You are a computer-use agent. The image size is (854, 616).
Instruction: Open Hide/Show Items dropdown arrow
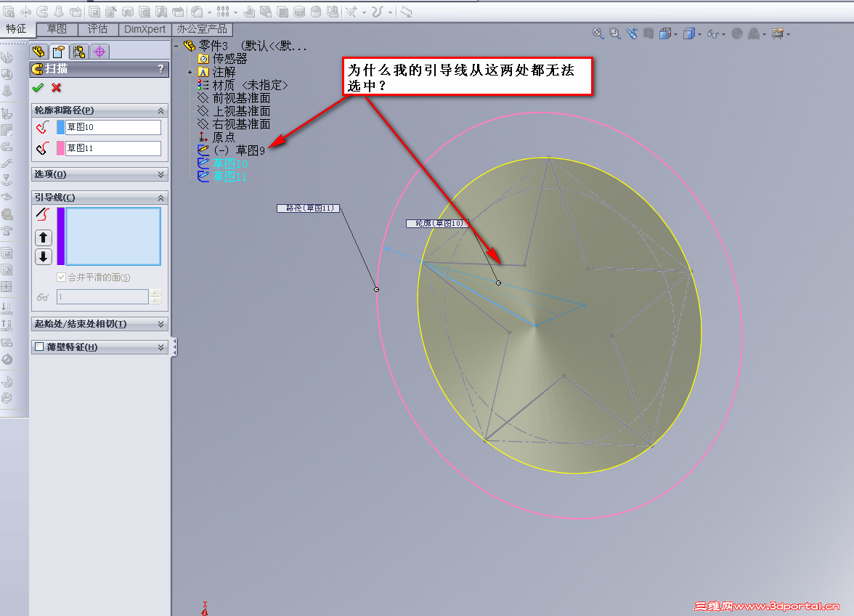(x=724, y=35)
